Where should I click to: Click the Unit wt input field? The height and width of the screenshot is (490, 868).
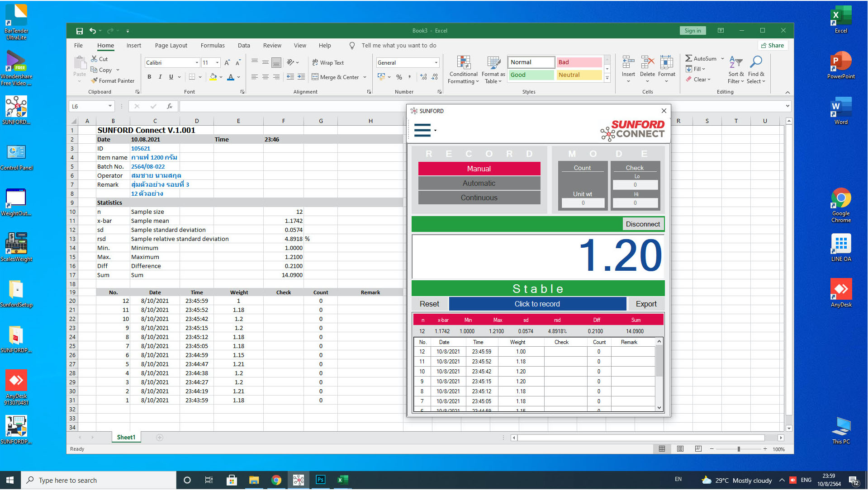click(583, 203)
